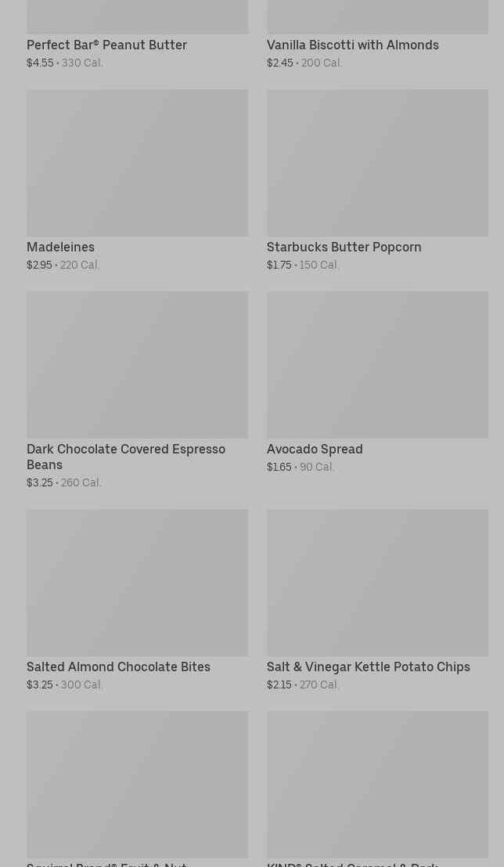Select the Madeleines product title
This screenshot has height=867, width=504.
click(x=60, y=247)
